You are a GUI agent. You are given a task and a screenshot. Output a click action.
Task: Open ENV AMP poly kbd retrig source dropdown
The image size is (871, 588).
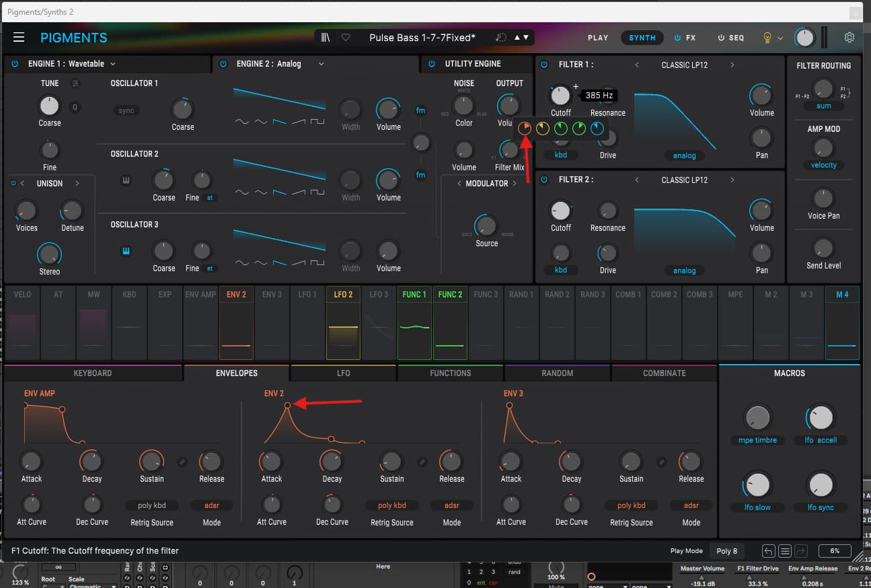click(152, 505)
